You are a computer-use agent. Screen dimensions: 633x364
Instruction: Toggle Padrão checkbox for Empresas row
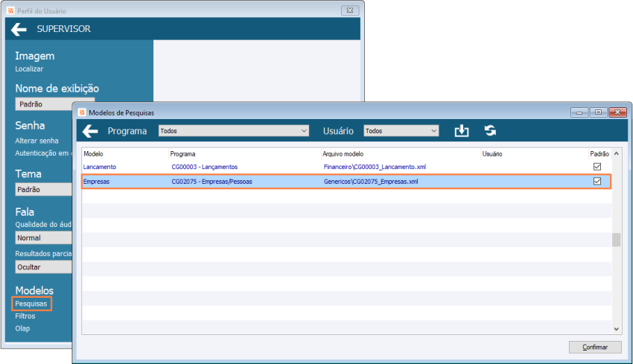[x=597, y=181]
